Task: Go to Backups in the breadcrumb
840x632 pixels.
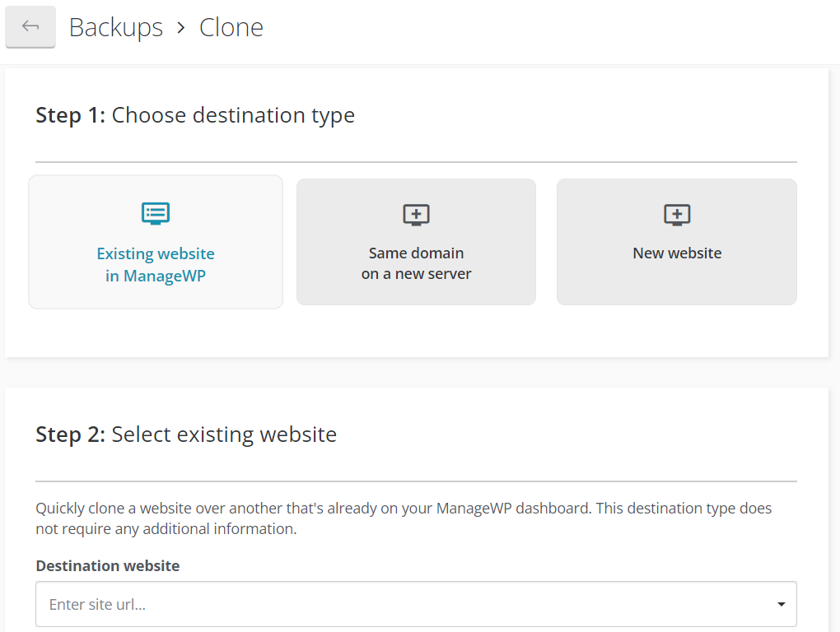Action: pyautogui.click(x=116, y=27)
